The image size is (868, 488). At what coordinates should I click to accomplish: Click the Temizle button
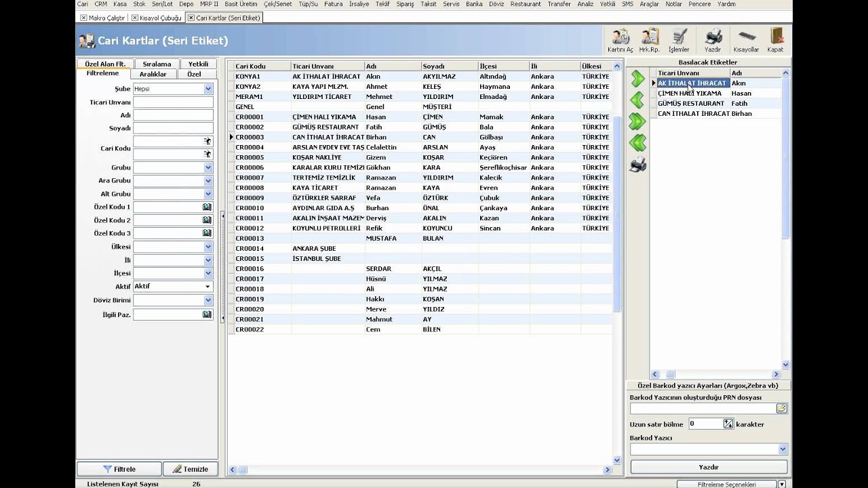pos(190,469)
